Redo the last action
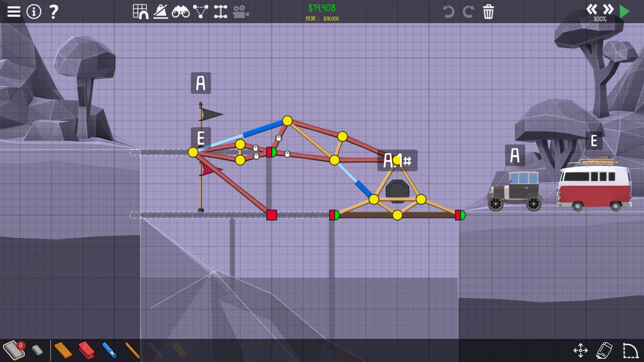 [x=468, y=12]
